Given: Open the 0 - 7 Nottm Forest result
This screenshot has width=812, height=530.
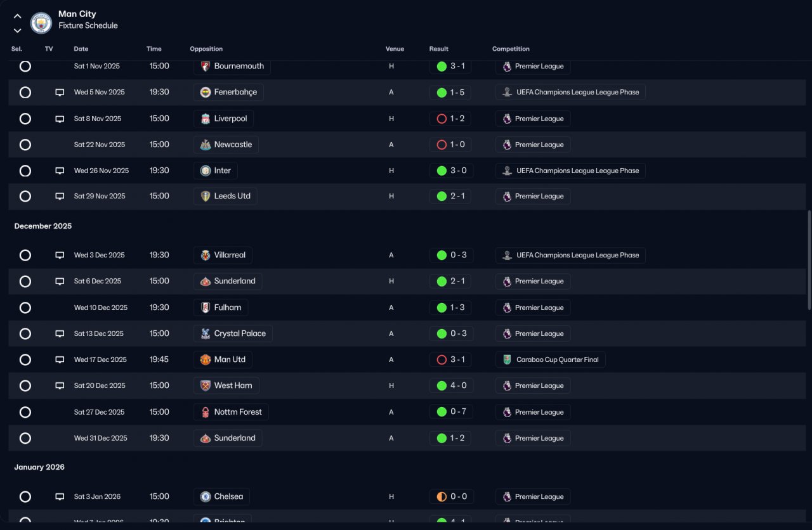Looking at the screenshot, I should click(x=450, y=412).
